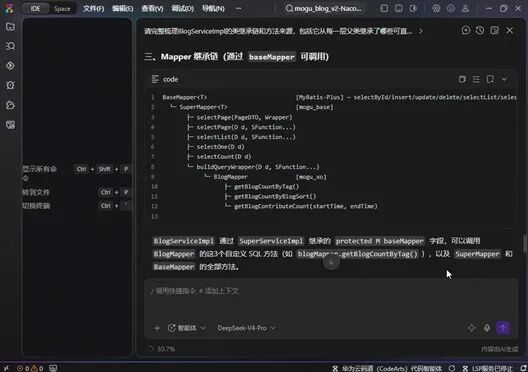Open the search icon in the activity bar
This screenshot has height=372, width=528.
[10, 46]
